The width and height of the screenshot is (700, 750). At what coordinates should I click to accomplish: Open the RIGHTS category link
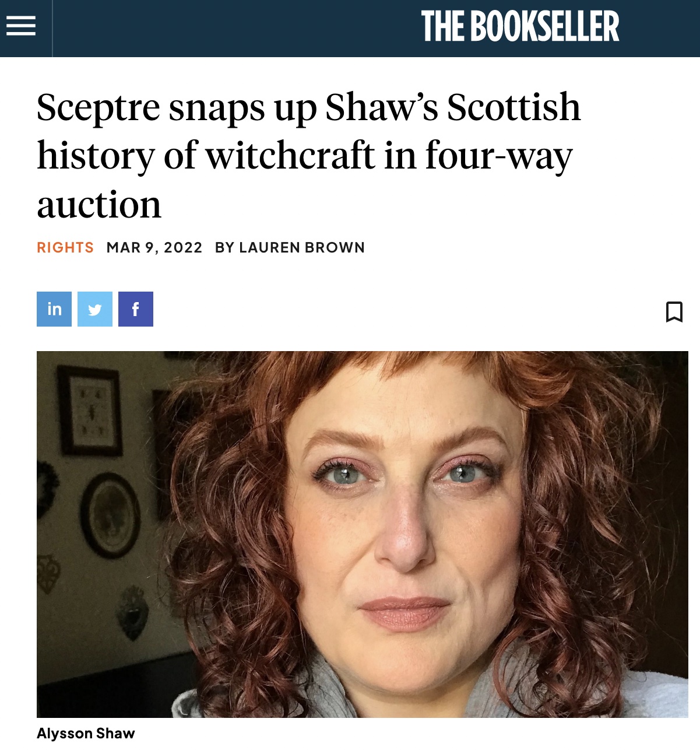point(65,248)
